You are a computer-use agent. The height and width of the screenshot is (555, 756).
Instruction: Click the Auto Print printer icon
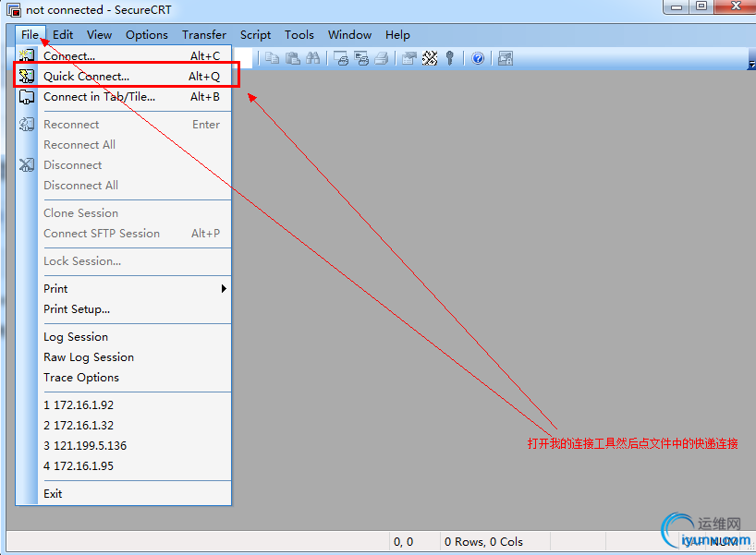click(x=382, y=58)
